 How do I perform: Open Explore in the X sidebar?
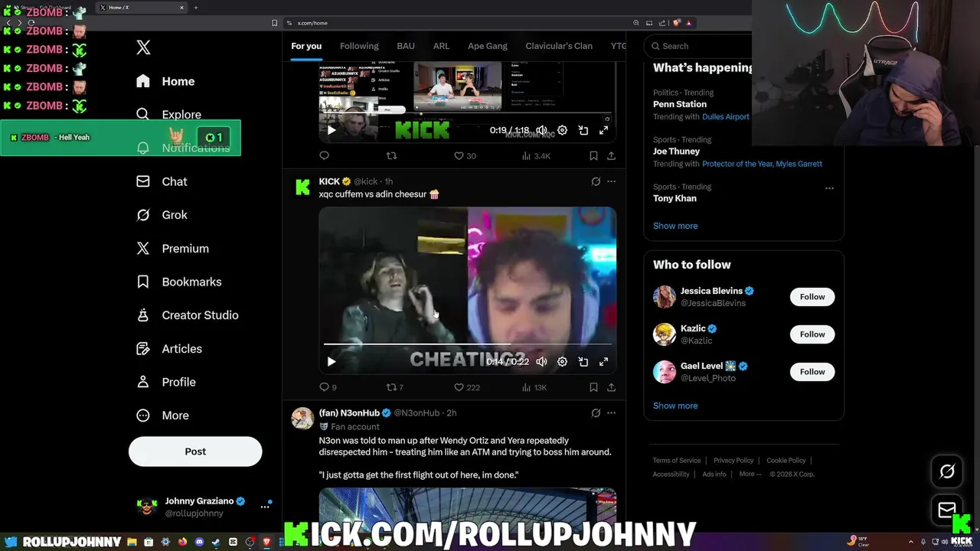pyautogui.click(x=168, y=115)
